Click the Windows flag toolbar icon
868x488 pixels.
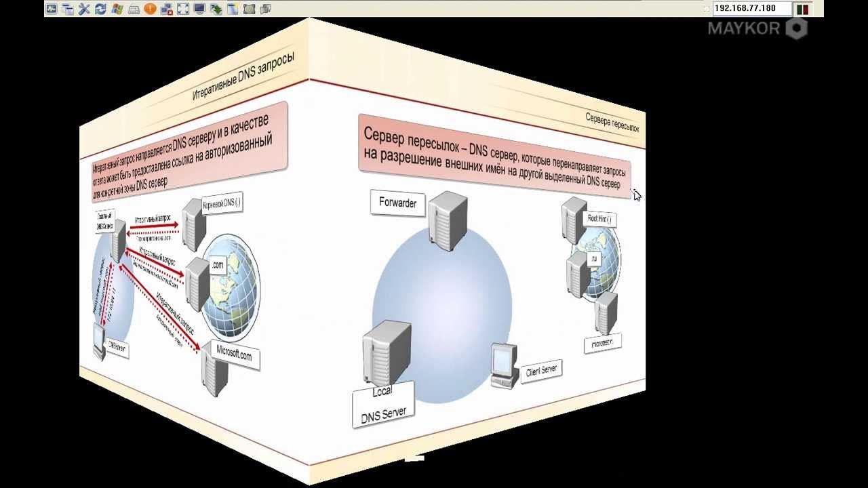[117, 9]
